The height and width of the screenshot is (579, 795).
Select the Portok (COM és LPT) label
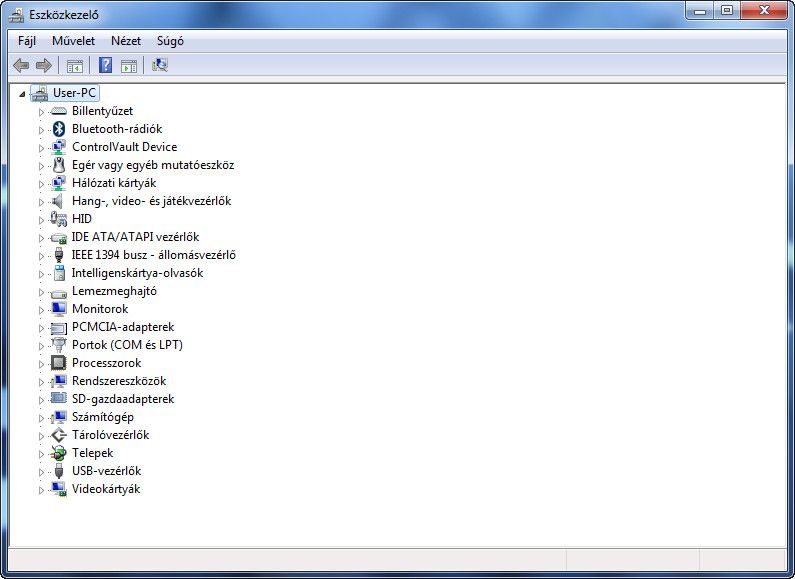click(127, 345)
